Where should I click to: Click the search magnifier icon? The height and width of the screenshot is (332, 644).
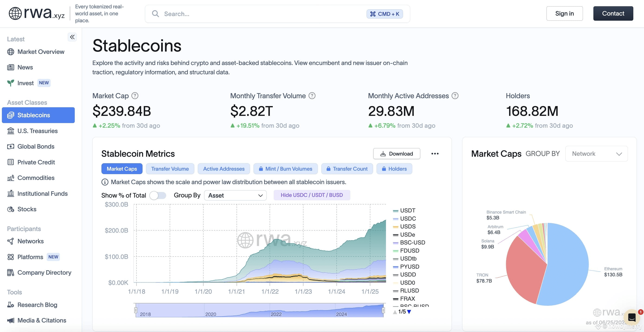coord(156,14)
